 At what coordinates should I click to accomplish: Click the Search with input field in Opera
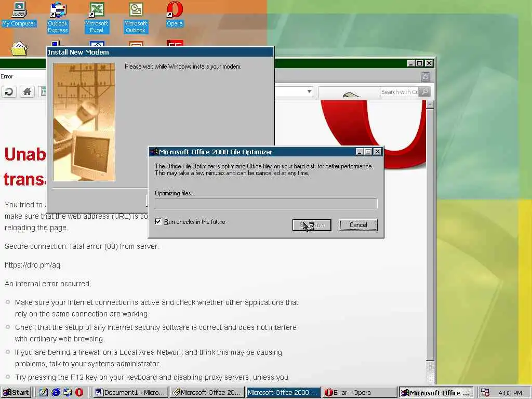click(x=400, y=92)
